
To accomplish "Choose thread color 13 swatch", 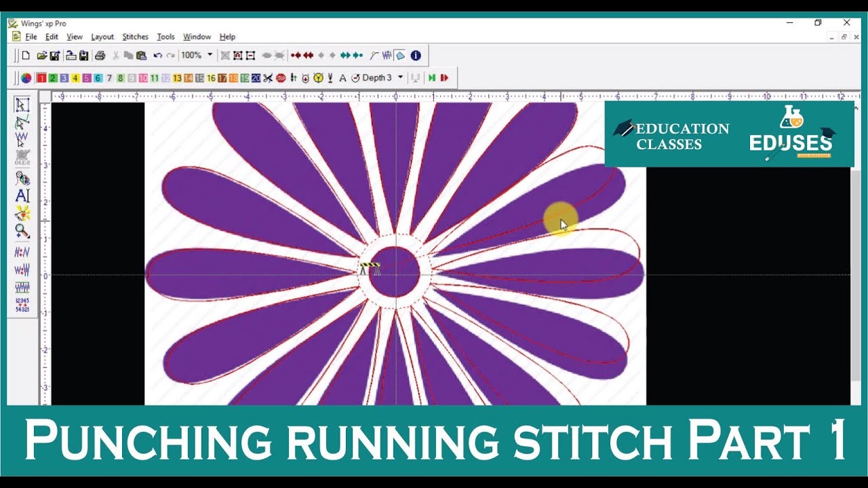I will (x=177, y=78).
